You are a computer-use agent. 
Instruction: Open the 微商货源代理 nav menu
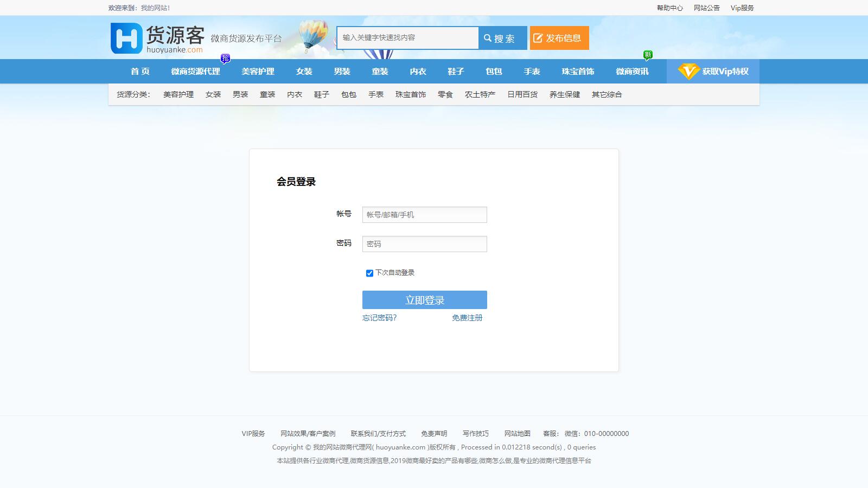tap(195, 72)
